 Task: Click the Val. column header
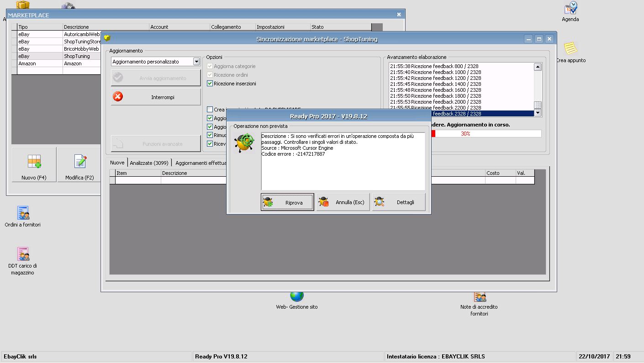pos(525,173)
